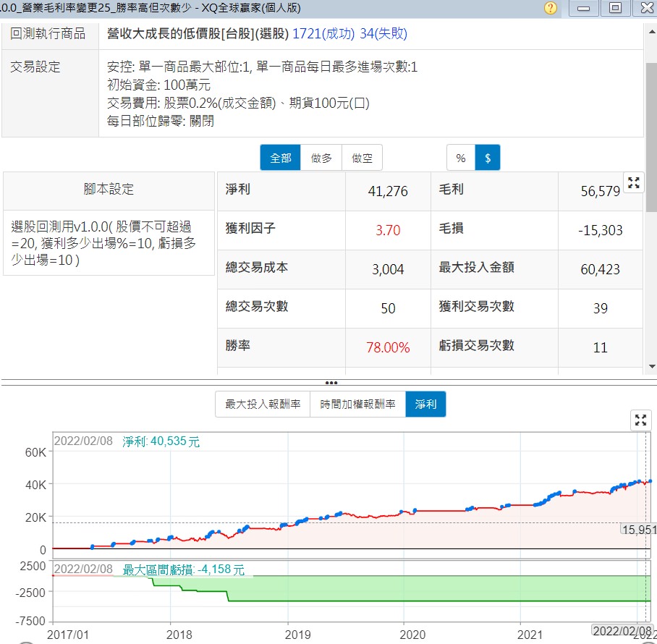Select the 全部 trade filter
Image resolution: width=657 pixels, height=644 pixels.
pos(280,158)
